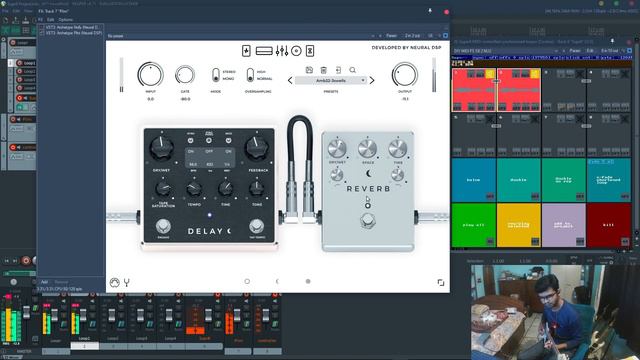Click the Reverb pedal footswitch
This screenshot has width=640, height=360.
[368, 220]
